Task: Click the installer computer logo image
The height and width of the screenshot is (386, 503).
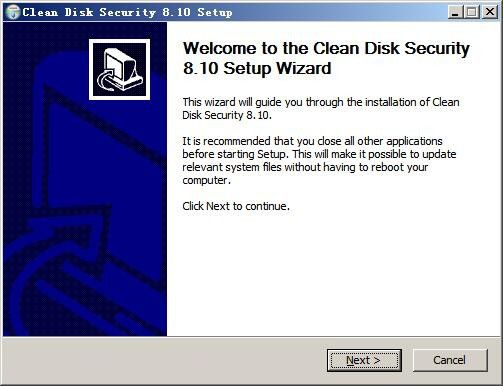Action: click(x=119, y=69)
